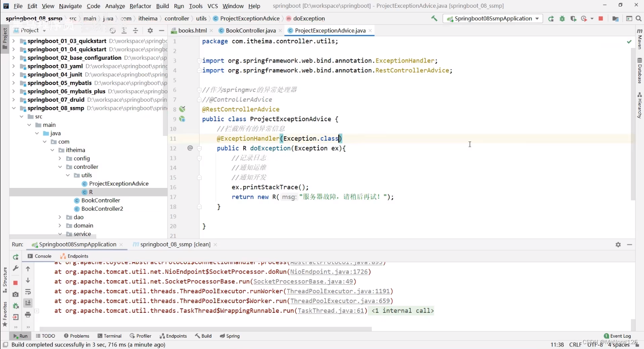Open the Refactor menu

click(x=140, y=6)
